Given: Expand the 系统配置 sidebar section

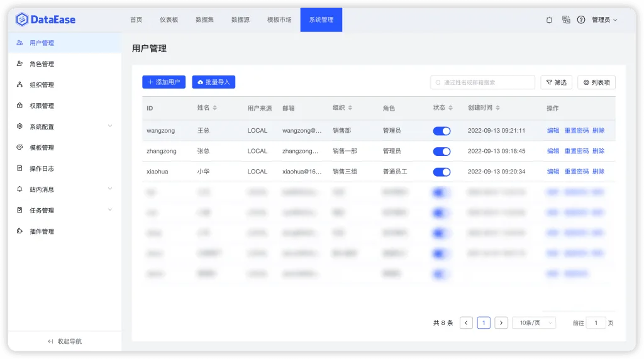Looking at the screenshot, I should pos(65,126).
